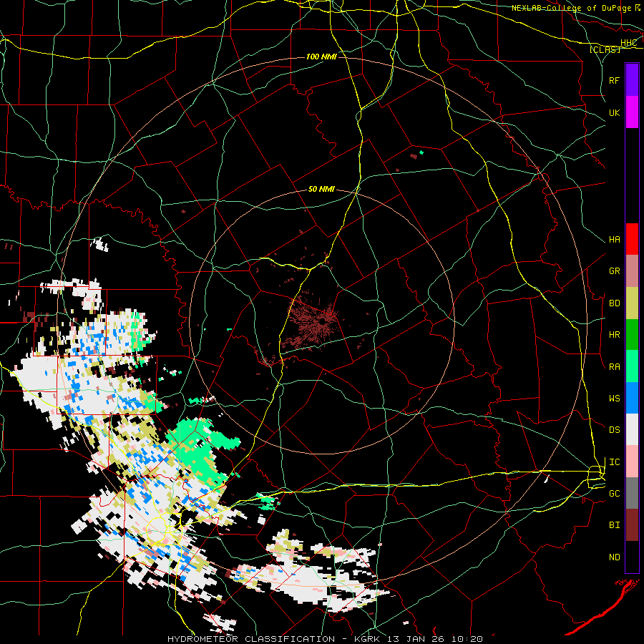Click the UK legend label
Image resolution: width=644 pixels, height=644 pixels.
pos(614,112)
